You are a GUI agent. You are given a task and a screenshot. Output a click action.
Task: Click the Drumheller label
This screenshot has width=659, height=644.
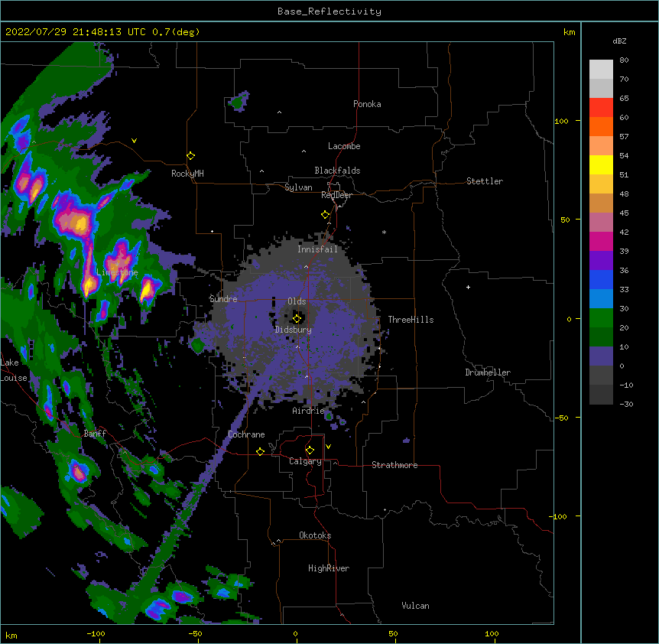[x=488, y=372]
